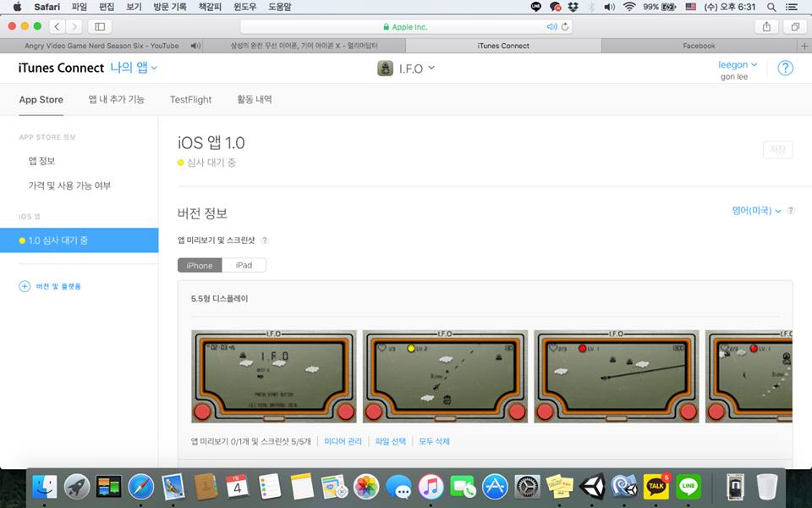Open the 활동 내역 tab
The width and height of the screenshot is (812, 508).
tap(255, 100)
